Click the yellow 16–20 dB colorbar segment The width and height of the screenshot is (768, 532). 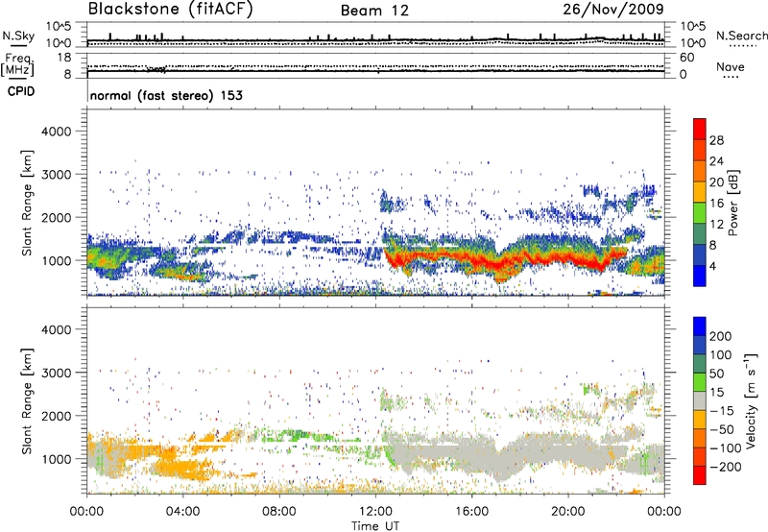[700, 191]
